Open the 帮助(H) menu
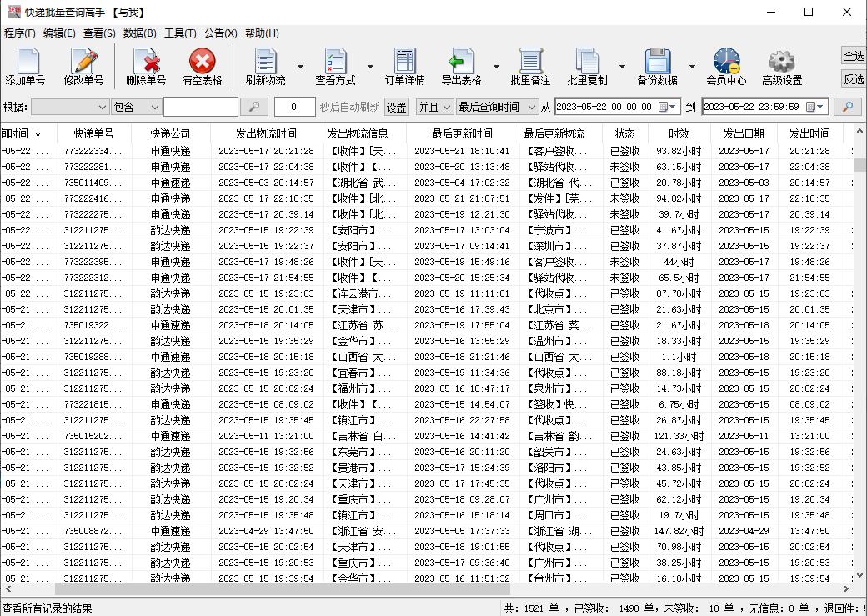This screenshot has height=616, width=867. pos(262,33)
